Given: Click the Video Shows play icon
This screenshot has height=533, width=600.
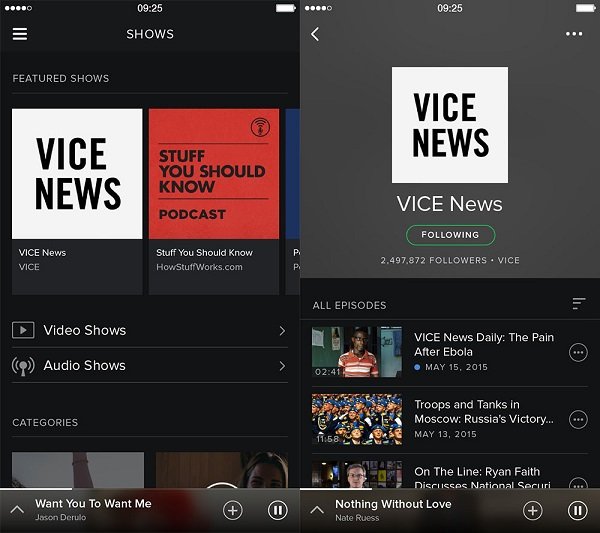Looking at the screenshot, I should tap(23, 330).
